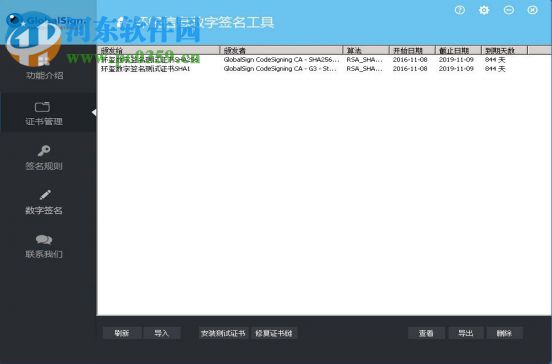
Task: Open the help question mark icon
Action: point(459,10)
